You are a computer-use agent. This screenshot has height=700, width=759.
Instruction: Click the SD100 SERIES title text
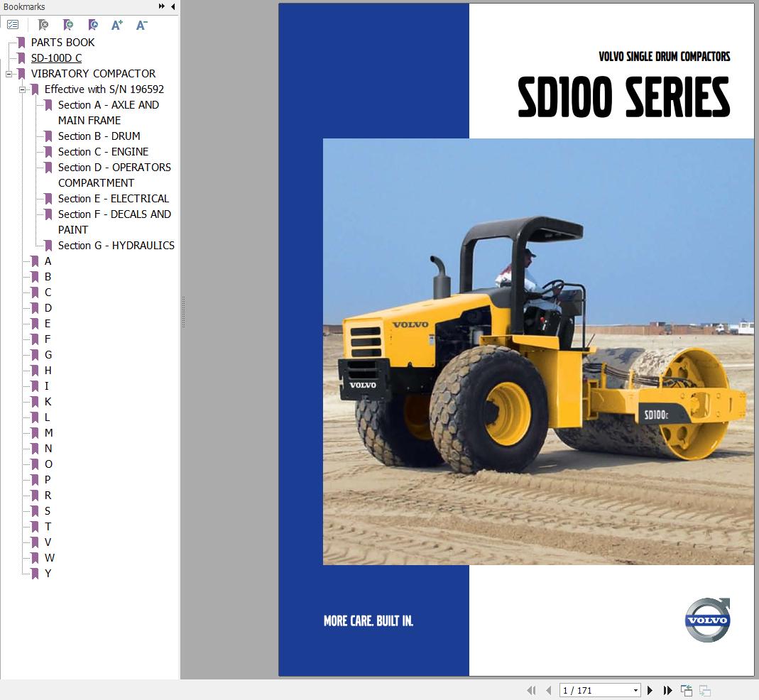tap(624, 97)
